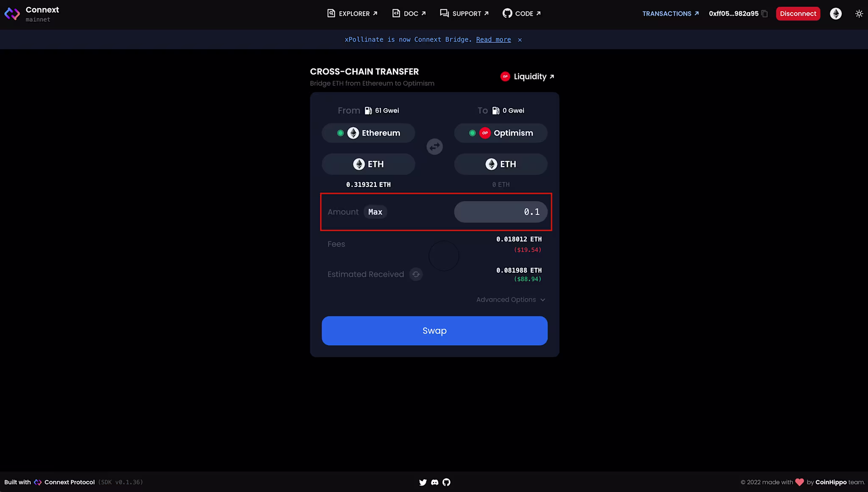Screen dimensions: 868x492
Task: Open the Ethereum source chain selector
Action: coord(368,133)
